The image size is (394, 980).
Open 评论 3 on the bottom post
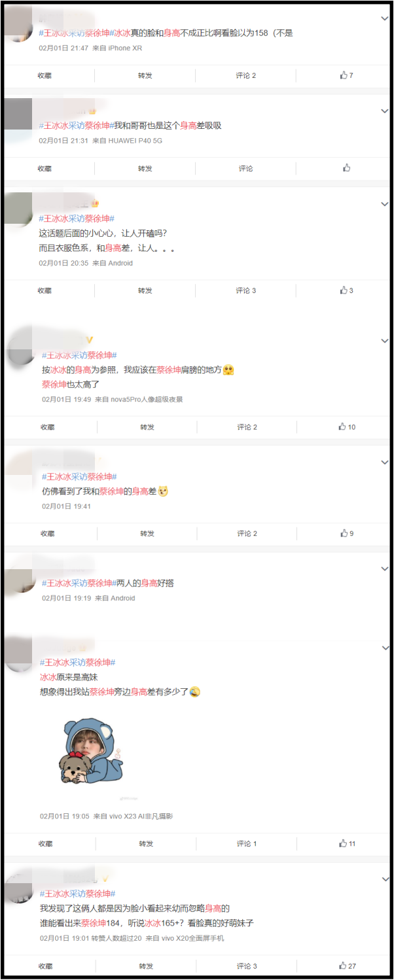coord(247,966)
